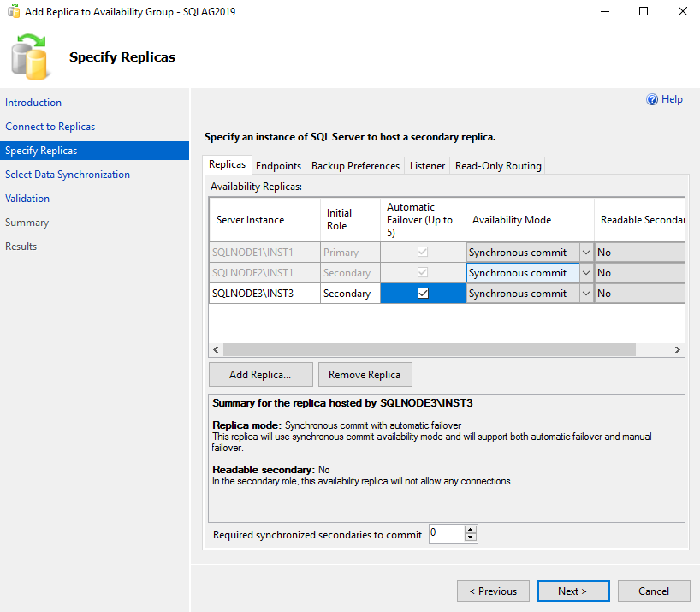Open availability mode dropdown for SQLNODE2\INST1

pos(585,273)
